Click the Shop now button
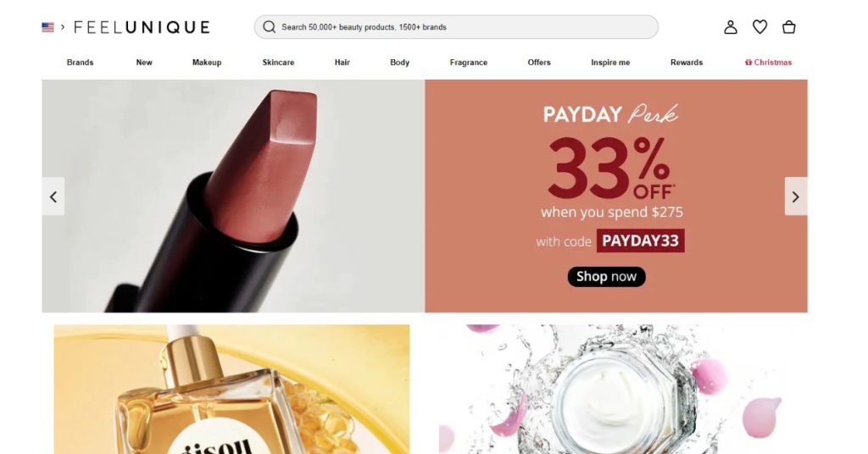 pyautogui.click(x=607, y=276)
